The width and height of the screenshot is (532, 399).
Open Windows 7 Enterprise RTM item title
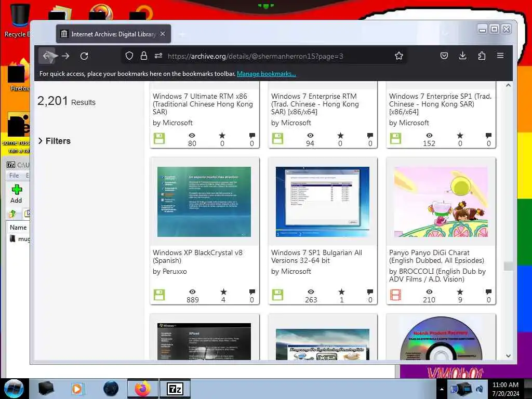point(315,104)
